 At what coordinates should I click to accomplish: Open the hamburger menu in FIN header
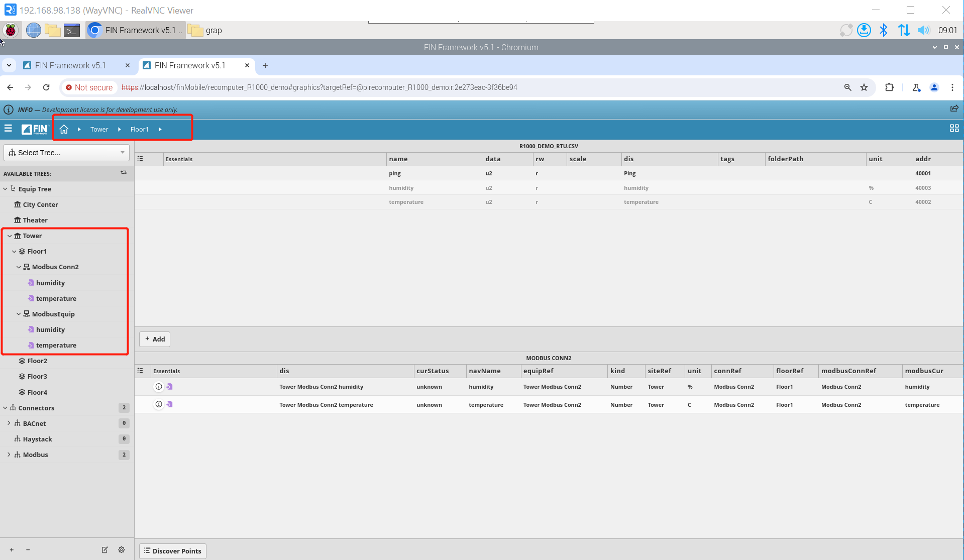pyautogui.click(x=8, y=129)
